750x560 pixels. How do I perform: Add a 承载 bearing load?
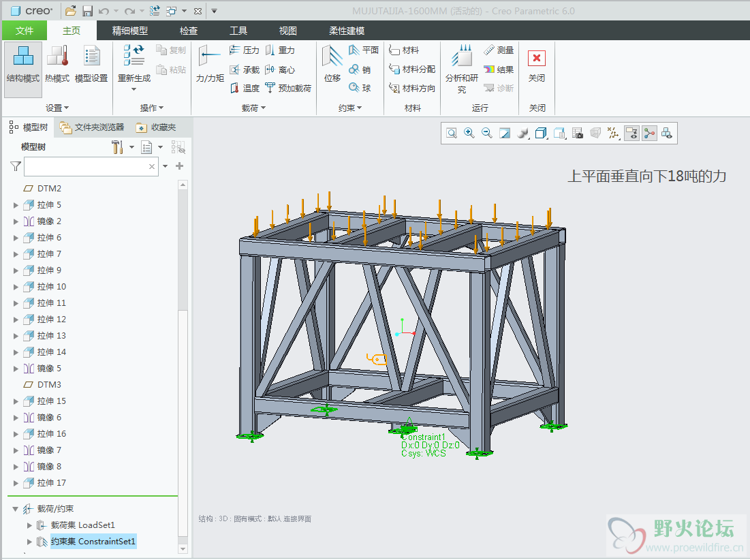click(244, 69)
